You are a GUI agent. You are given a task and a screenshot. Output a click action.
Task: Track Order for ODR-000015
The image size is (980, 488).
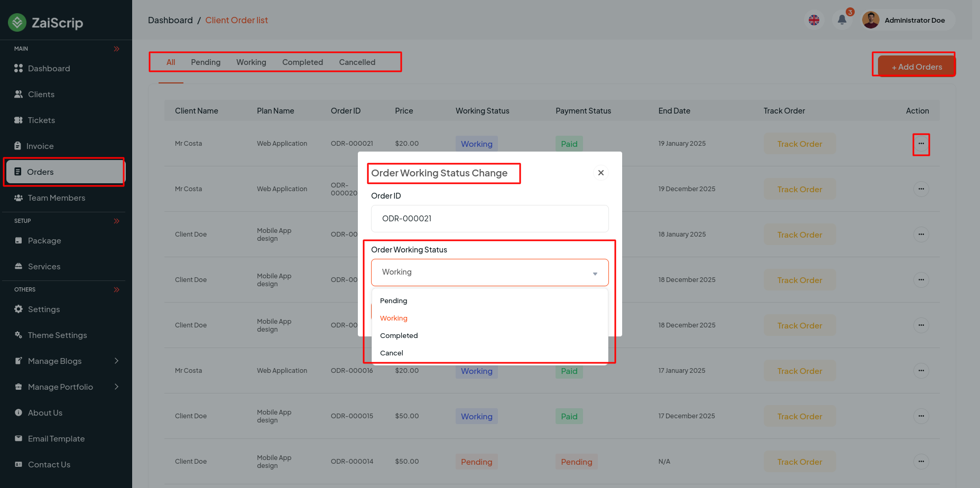pos(800,417)
